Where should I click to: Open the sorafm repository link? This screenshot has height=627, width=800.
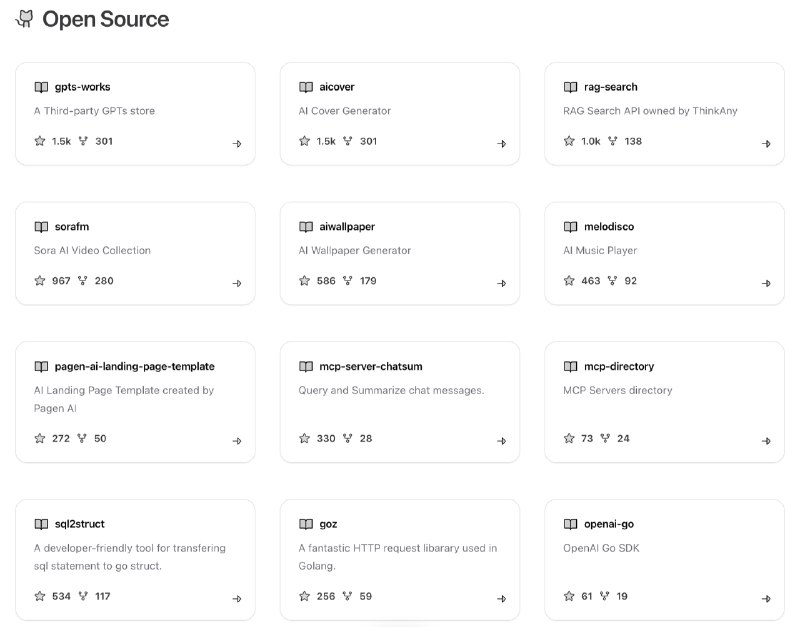(72, 227)
